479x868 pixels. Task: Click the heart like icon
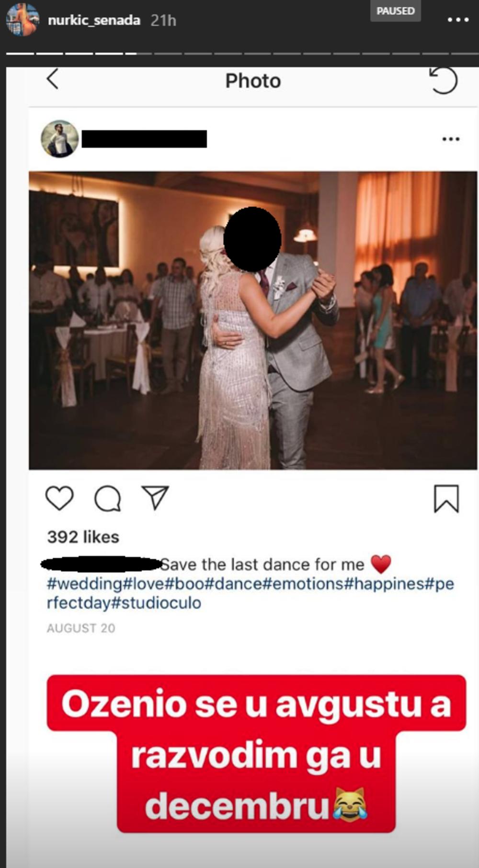coord(59,498)
